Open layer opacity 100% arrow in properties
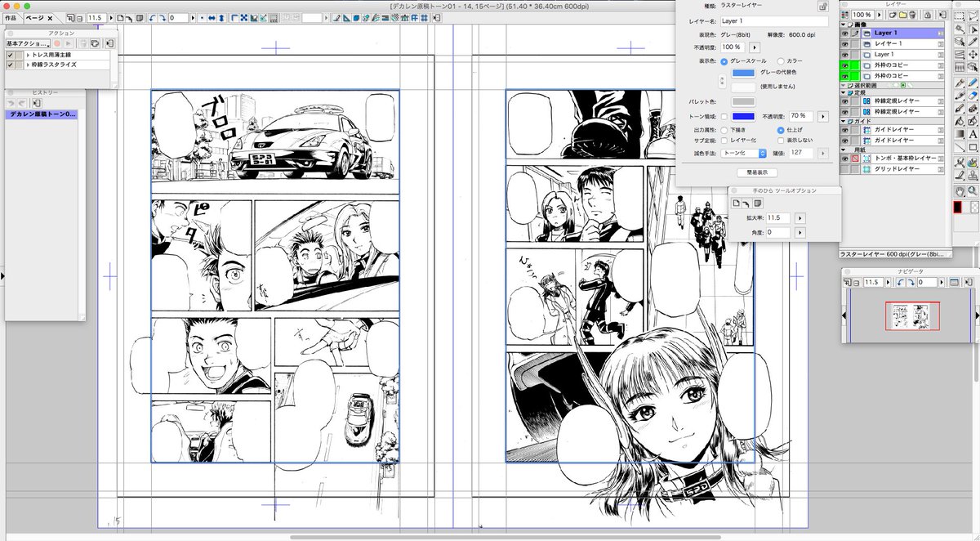The width and height of the screenshot is (980, 541). (755, 47)
